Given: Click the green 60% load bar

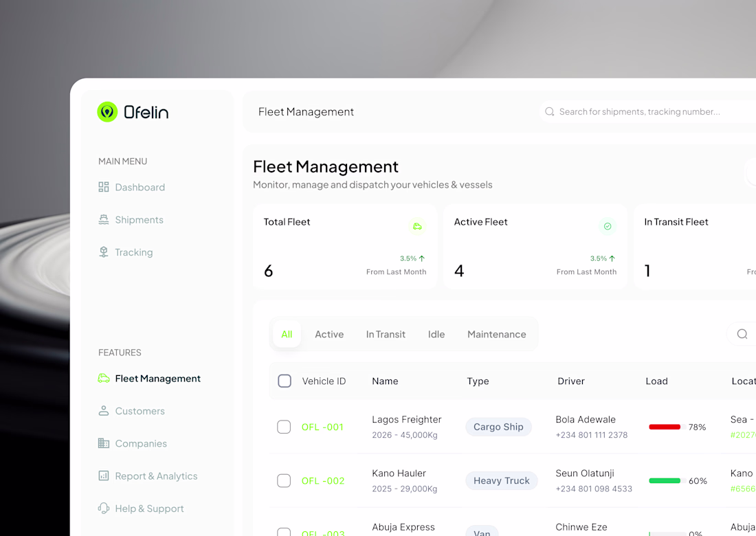Looking at the screenshot, I should click(665, 480).
